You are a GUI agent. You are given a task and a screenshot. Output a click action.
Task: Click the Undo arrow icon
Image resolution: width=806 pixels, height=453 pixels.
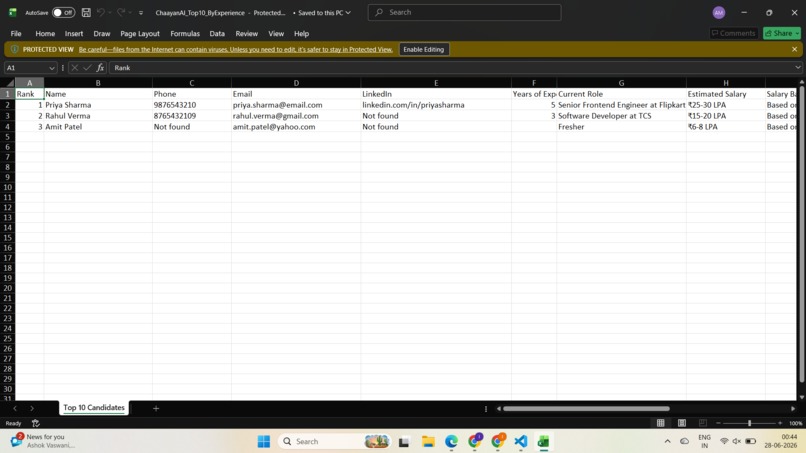click(101, 12)
